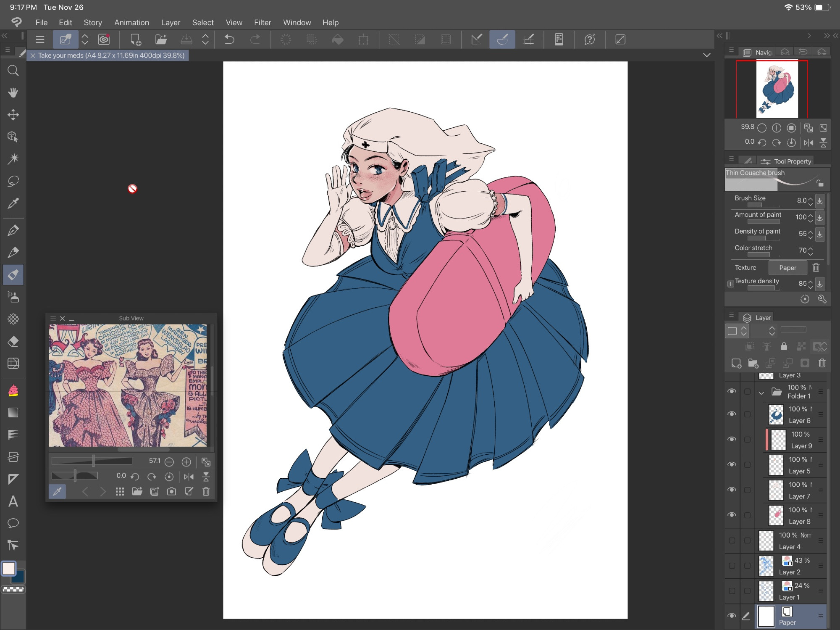Toggle the Paper layer visibility
The width and height of the screenshot is (840, 630).
(732, 616)
